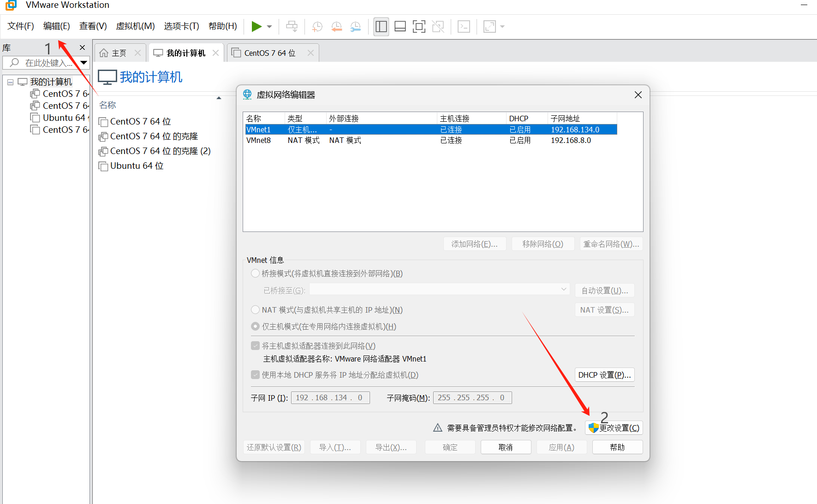This screenshot has width=817, height=504.
Task: Open DHCP 设置(P)... dialog
Action: [x=605, y=375]
